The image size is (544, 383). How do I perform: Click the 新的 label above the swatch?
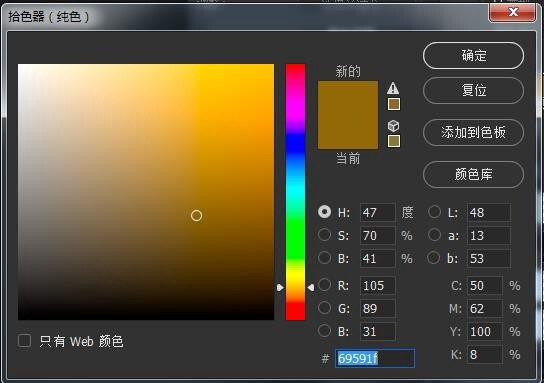click(x=348, y=71)
